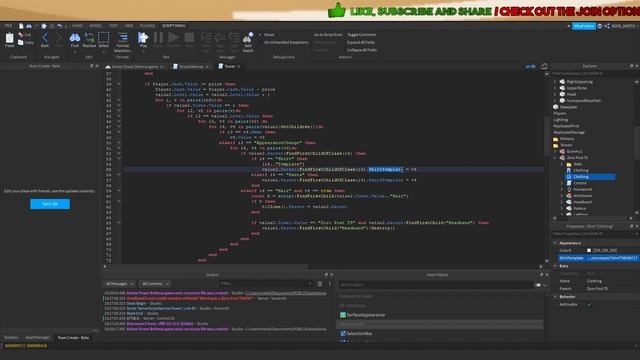
Task: Undock the Properties panel
Action: click(x=631, y=226)
